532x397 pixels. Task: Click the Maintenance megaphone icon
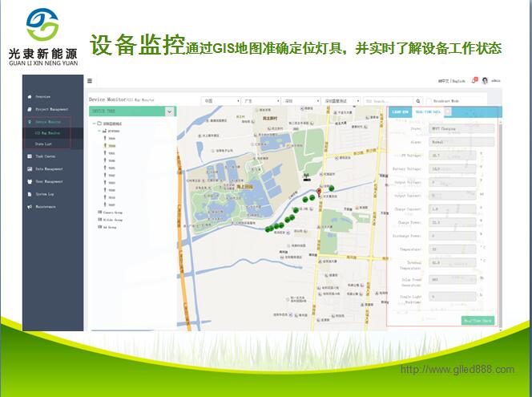click(x=30, y=206)
